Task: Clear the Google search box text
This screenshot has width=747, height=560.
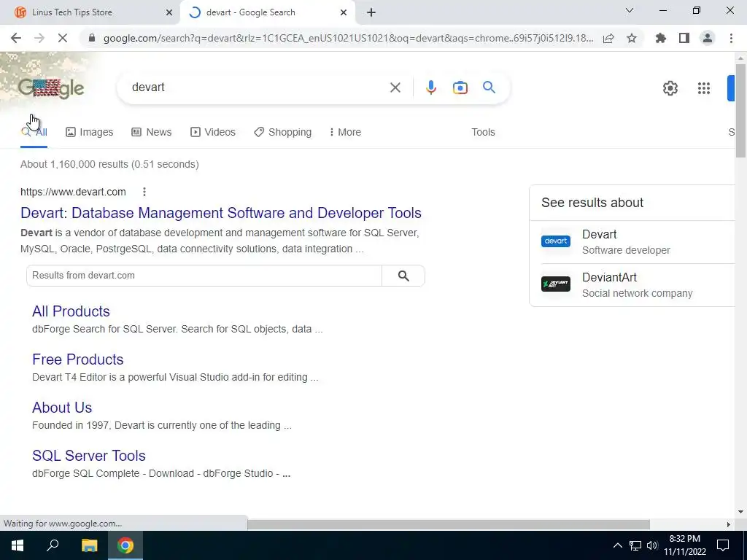Action: click(x=395, y=87)
